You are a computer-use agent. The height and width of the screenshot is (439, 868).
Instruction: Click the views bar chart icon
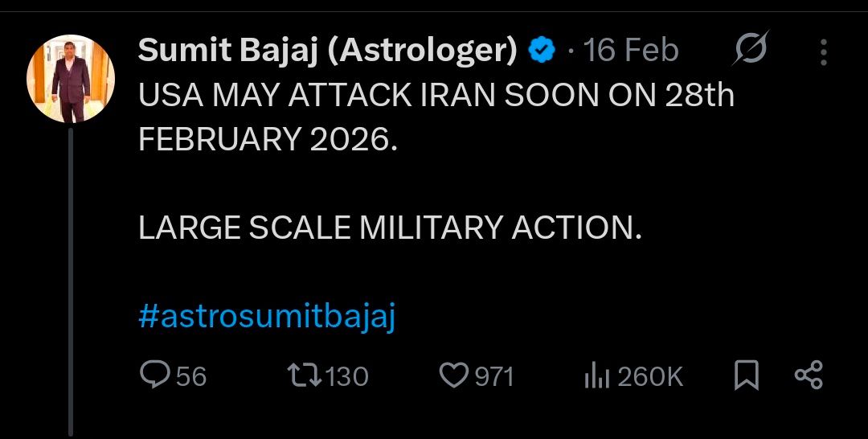tap(597, 375)
